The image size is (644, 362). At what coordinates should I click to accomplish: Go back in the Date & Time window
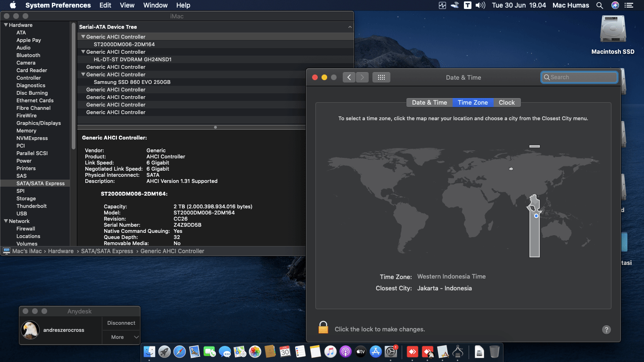[x=349, y=77]
